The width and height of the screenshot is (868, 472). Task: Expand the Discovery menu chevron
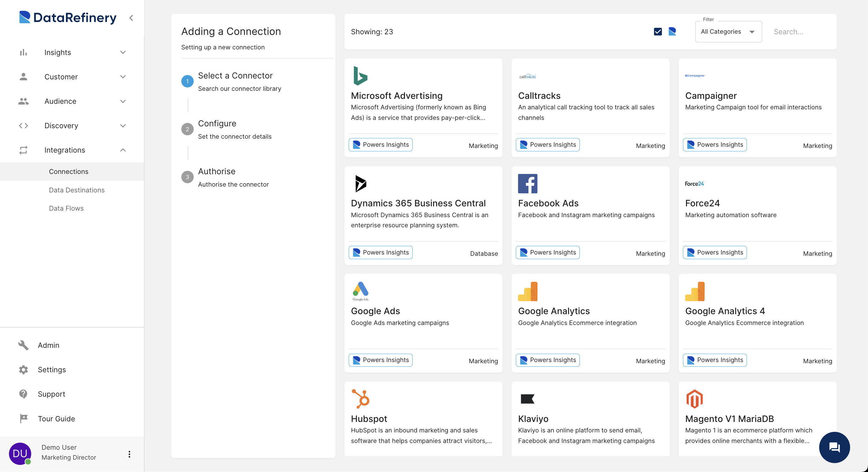tap(123, 126)
